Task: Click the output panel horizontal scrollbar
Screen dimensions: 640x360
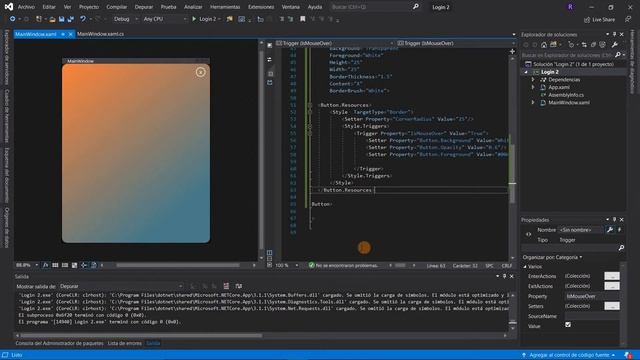Action: [141, 336]
